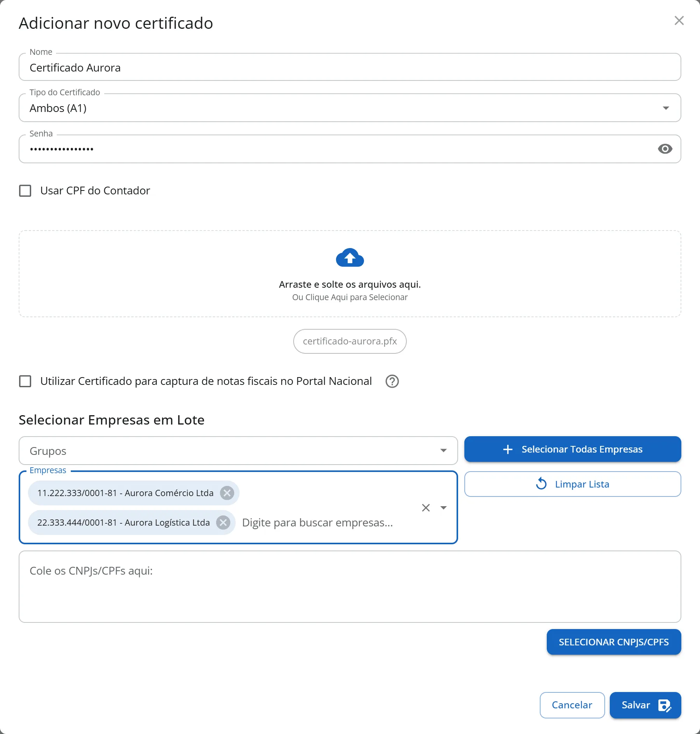Expand the Grupos dropdown
This screenshot has width=700, height=734.
coord(238,451)
